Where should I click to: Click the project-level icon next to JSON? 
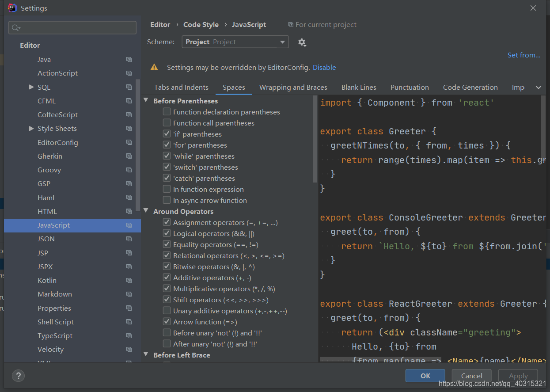click(129, 239)
